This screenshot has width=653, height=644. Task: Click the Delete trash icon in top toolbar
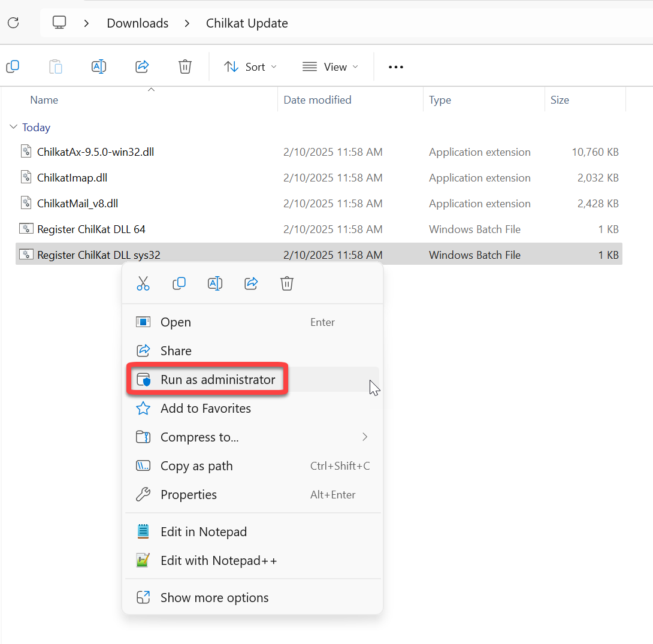[185, 66]
